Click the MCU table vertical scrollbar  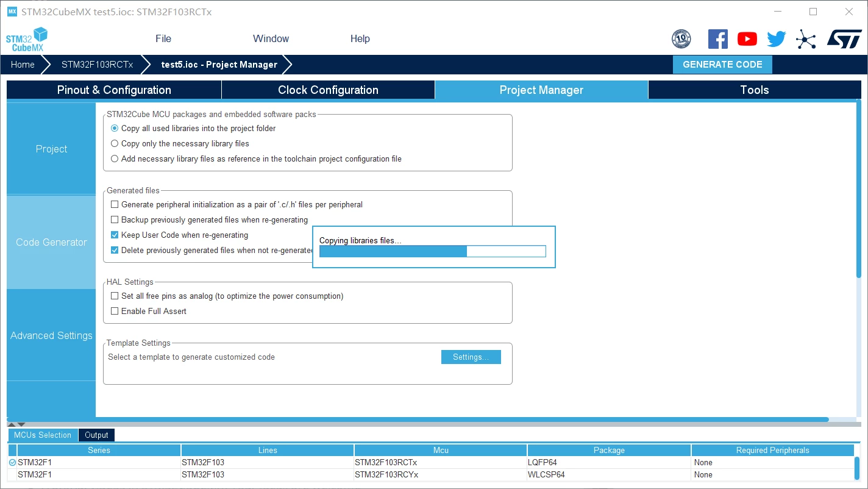(857, 468)
